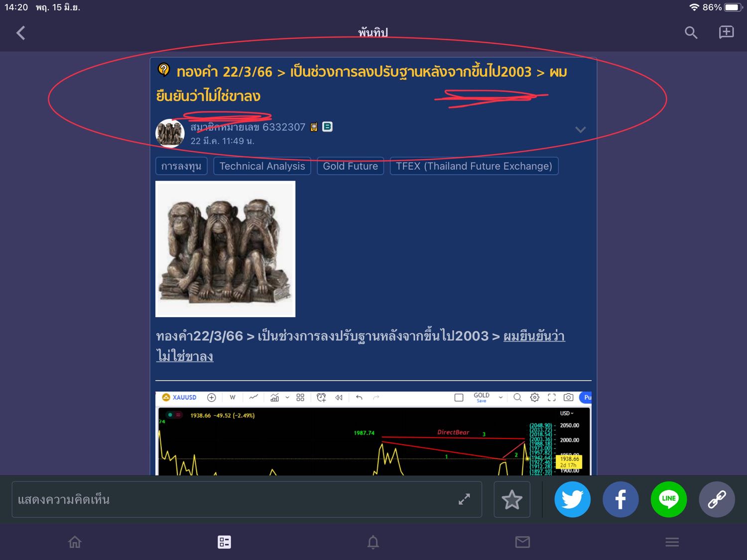The image size is (747, 560).
Task: Tap the Wi-Fi icon in the status bar
Action: coord(694,7)
